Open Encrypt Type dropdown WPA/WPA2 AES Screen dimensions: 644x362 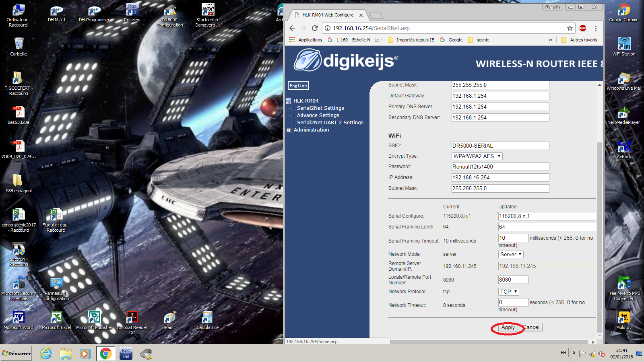(x=477, y=156)
